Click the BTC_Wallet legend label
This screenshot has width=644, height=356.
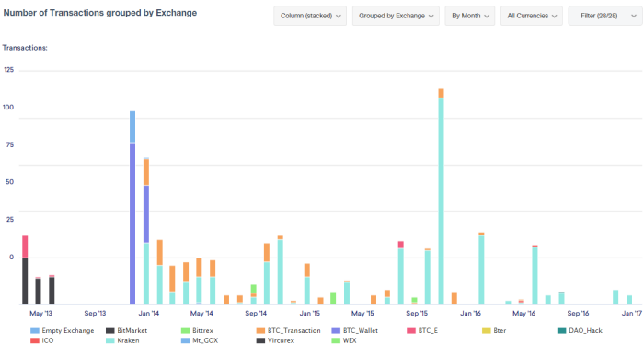point(361,330)
